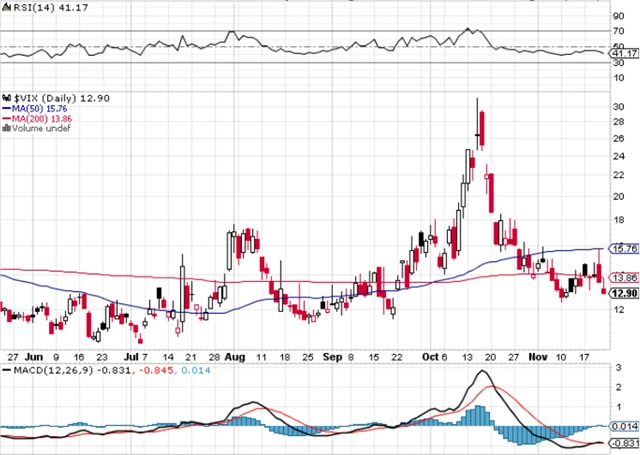Select the 13.86 MA(200) axis marker
The height and width of the screenshot is (455, 640).
pos(622,277)
